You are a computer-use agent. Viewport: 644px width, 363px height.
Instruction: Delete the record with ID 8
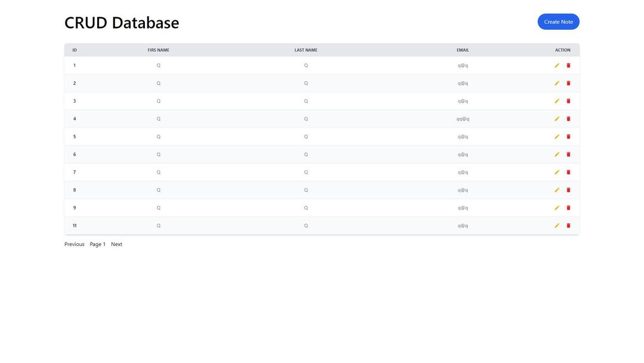568,190
